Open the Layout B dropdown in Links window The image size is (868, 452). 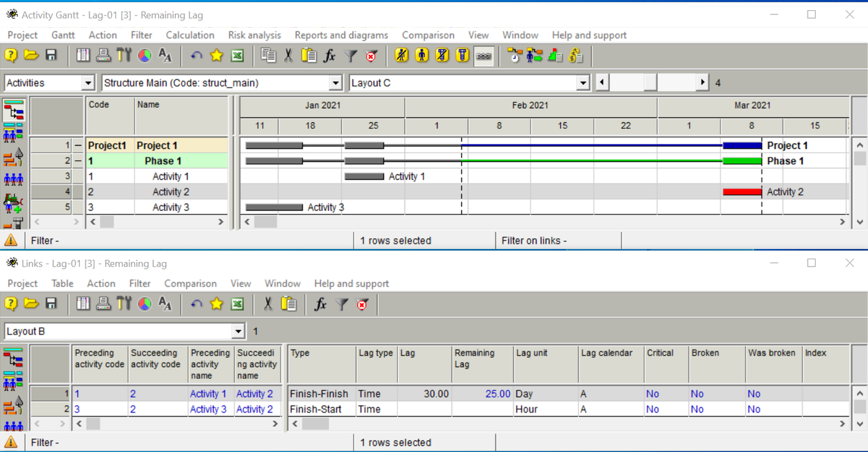click(x=238, y=331)
